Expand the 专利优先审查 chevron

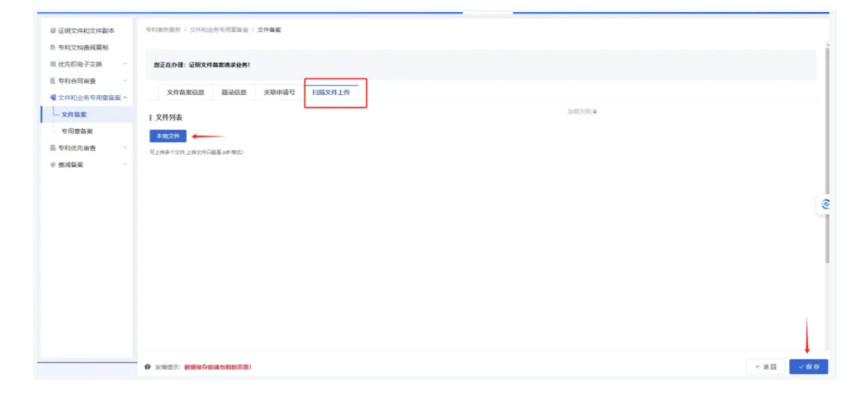(x=125, y=148)
